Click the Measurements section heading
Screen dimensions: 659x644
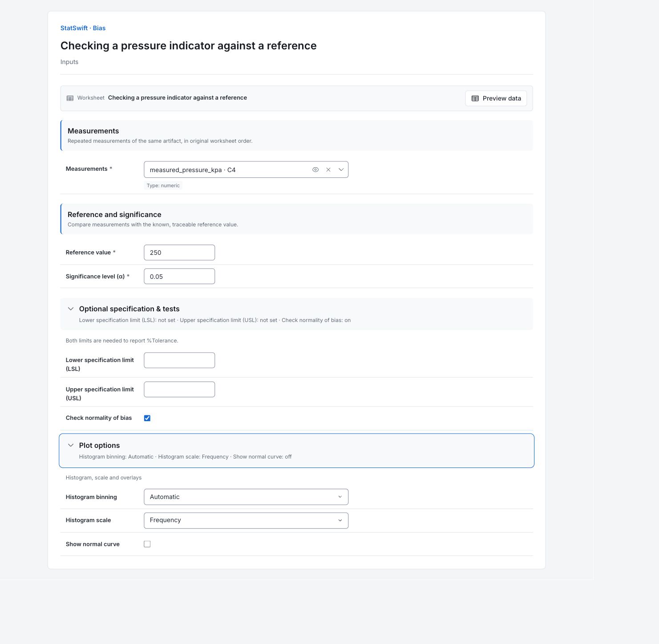[93, 131]
